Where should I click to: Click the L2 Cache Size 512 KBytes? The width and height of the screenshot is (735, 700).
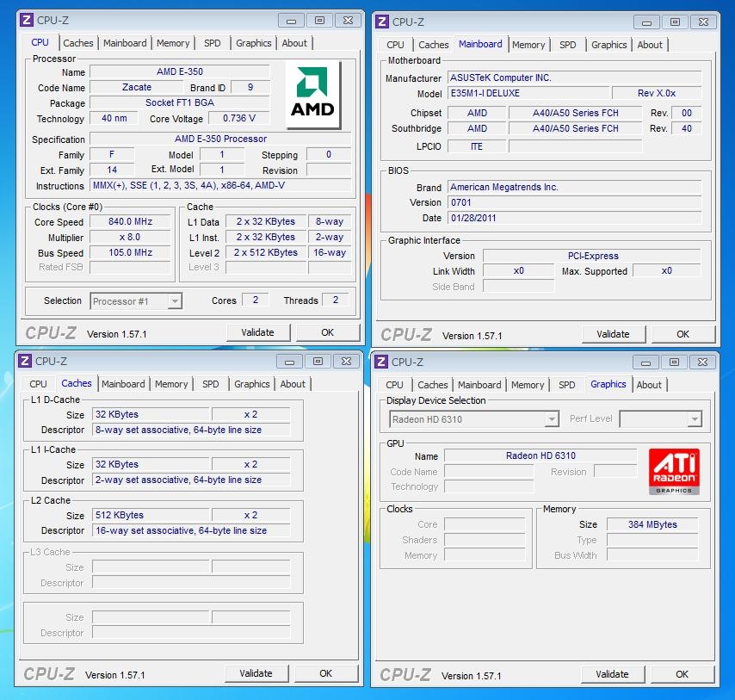click(x=151, y=515)
